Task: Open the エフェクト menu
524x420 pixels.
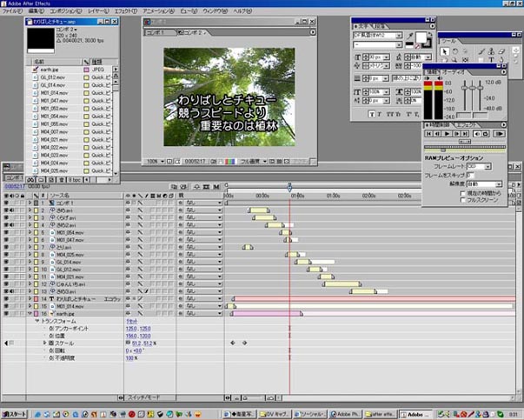Action: (x=125, y=10)
